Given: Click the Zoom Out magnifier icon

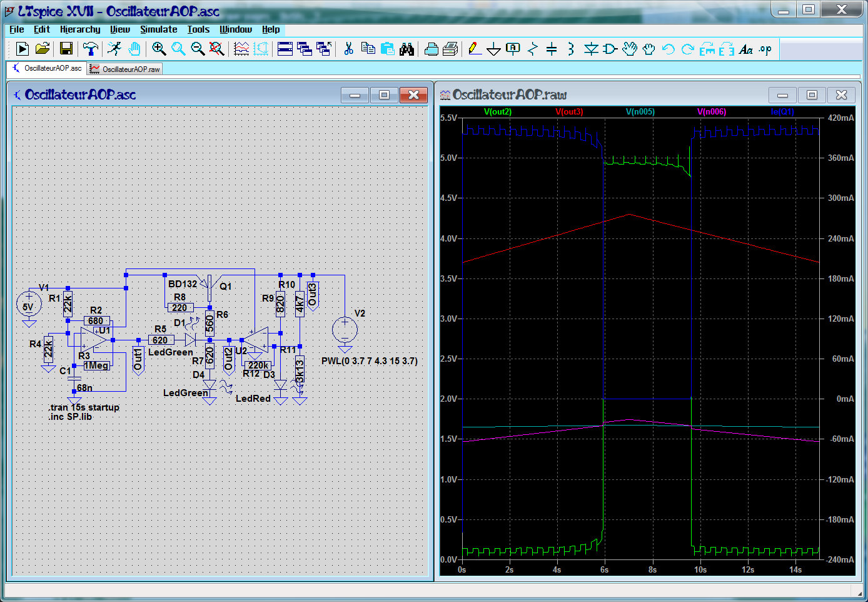Looking at the screenshot, I should [198, 49].
